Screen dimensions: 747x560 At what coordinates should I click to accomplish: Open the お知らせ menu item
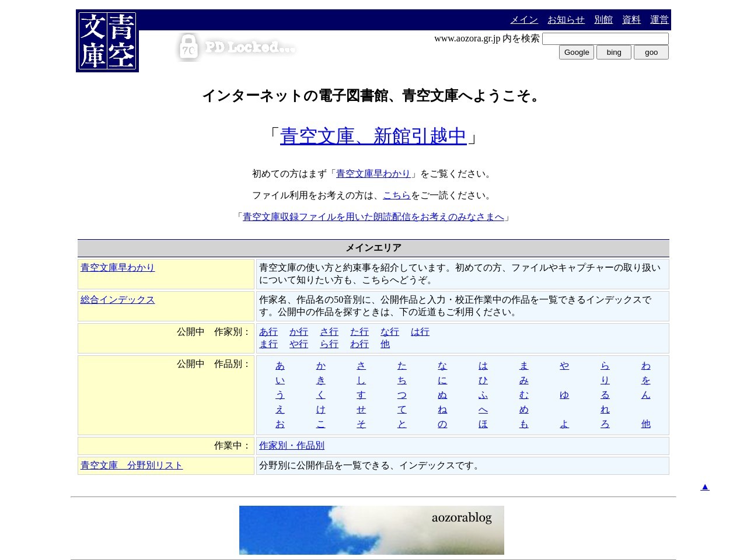[x=566, y=19]
